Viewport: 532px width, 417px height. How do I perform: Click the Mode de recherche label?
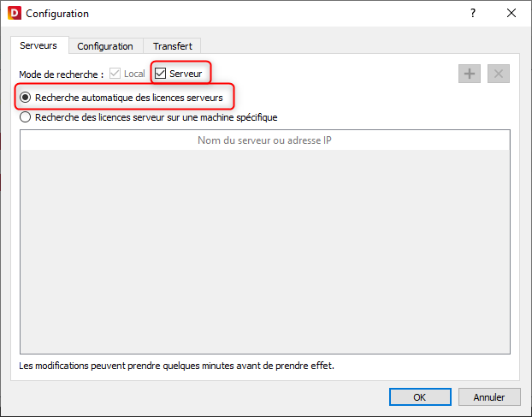pos(61,74)
